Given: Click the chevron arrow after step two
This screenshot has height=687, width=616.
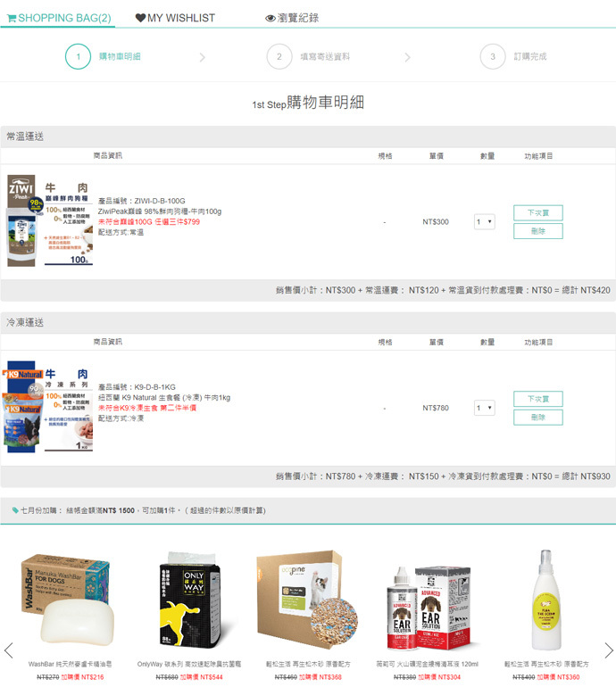Looking at the screenshot, I should coord(407,57).
